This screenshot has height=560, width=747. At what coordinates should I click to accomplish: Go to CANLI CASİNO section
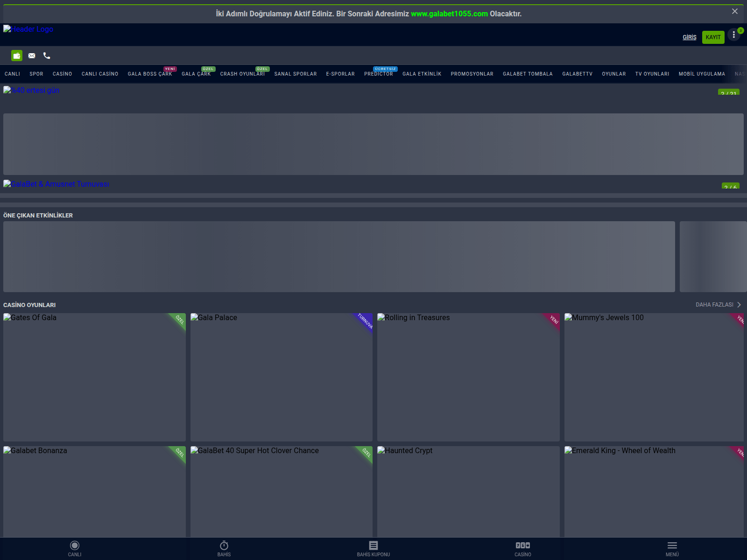tap(99, 74)
